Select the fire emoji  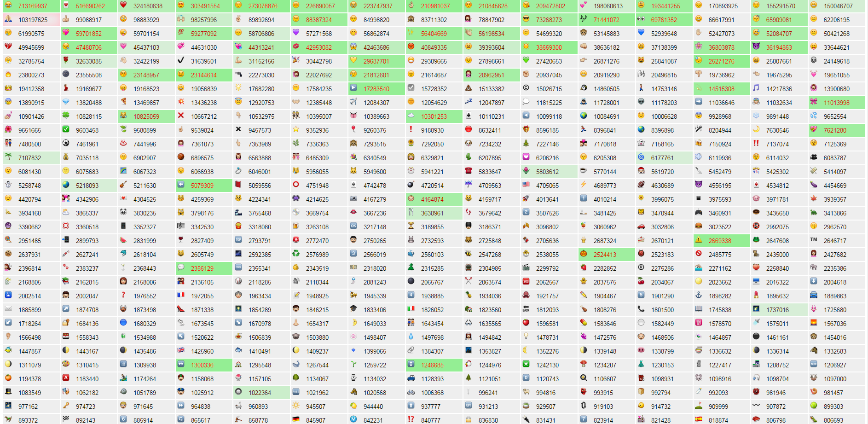tap(8, 75)
